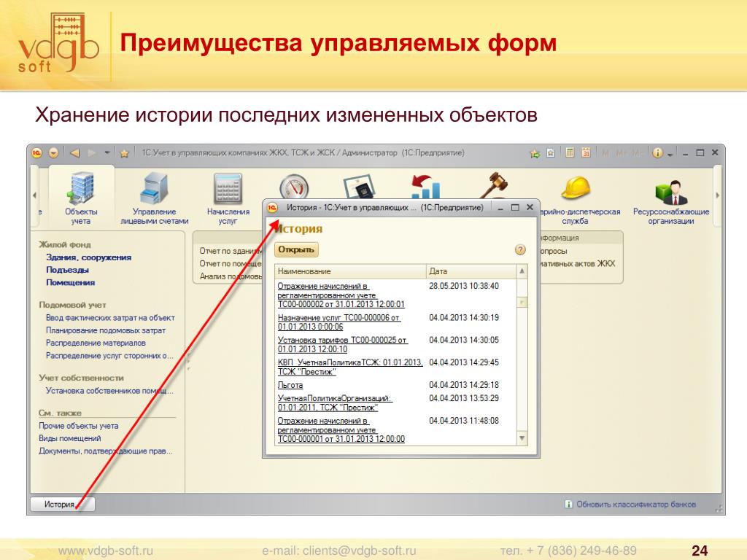Open the Управление лицевыми счетами section
The height and width of the screenshot is (560, 747).
coord(155,198)
